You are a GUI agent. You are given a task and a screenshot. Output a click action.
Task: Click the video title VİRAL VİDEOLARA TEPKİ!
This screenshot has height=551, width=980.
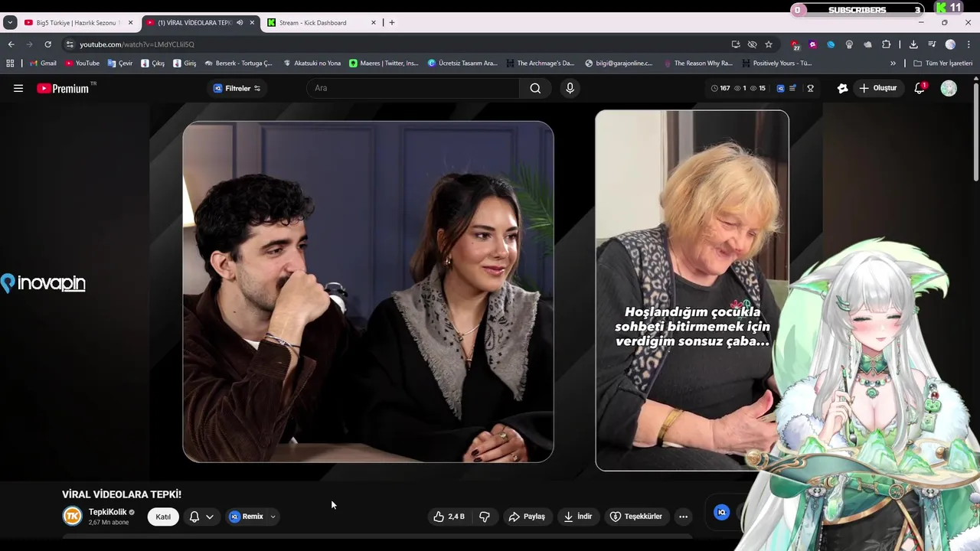point(122,494)
